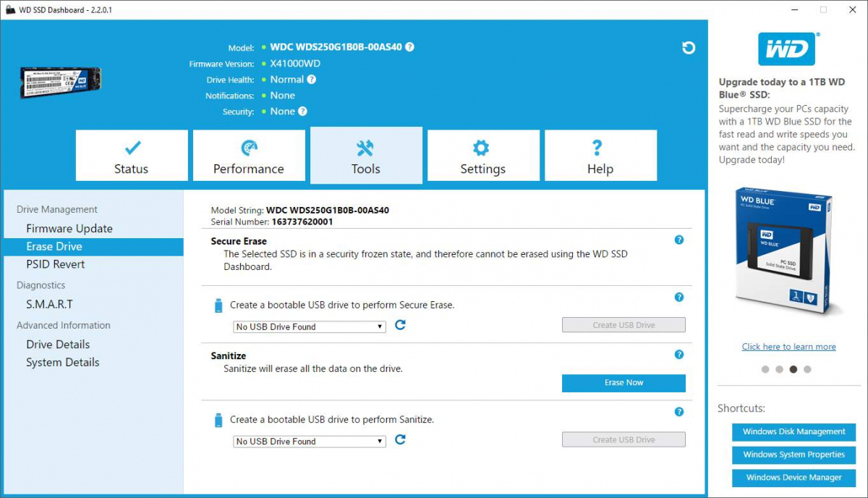
Task: Select the Tools tab
Action: pyautogui.click(x=366, y=156)
